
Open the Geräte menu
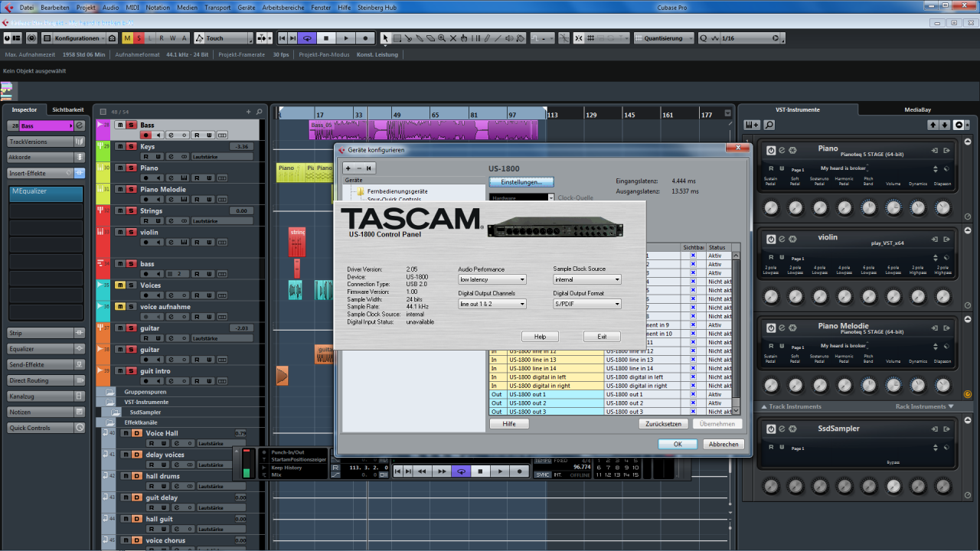pos(247,7)
